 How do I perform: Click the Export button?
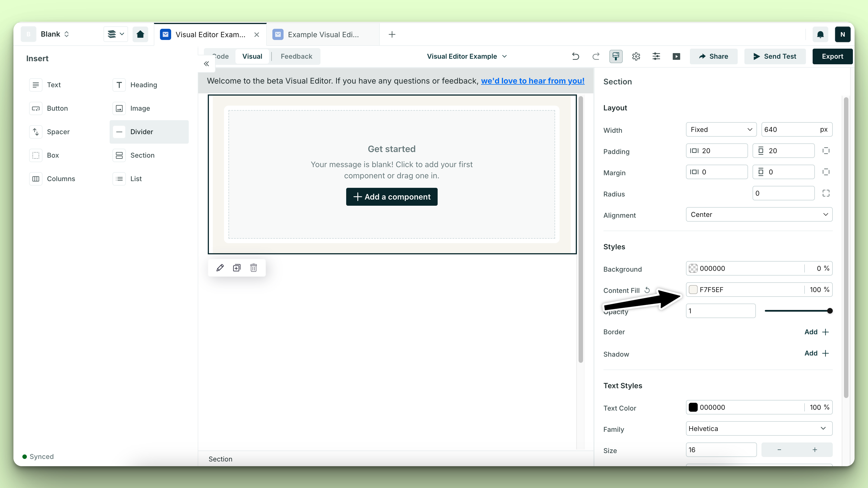coord(832,56)
